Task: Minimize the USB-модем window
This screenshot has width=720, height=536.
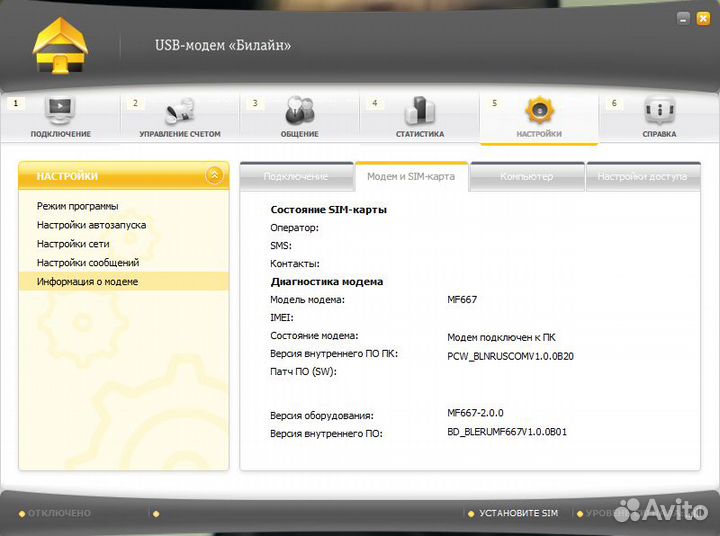Action: point(683,19)
